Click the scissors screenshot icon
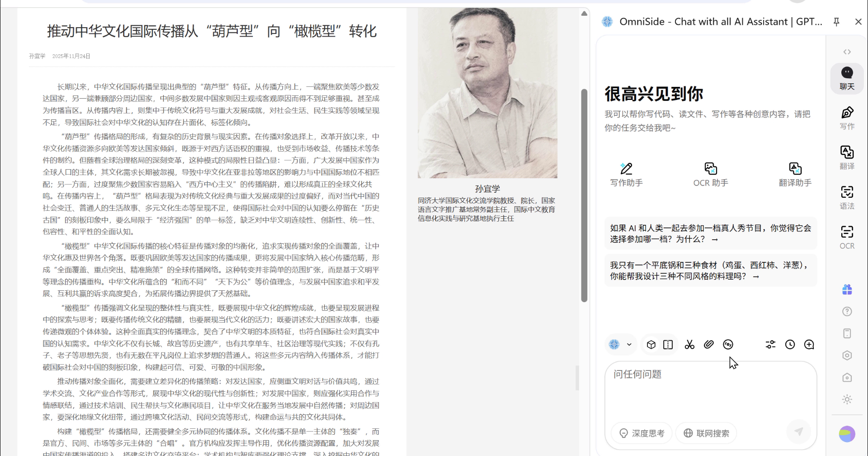The height and width of the screenshot is (456, 868). point(689,345)
